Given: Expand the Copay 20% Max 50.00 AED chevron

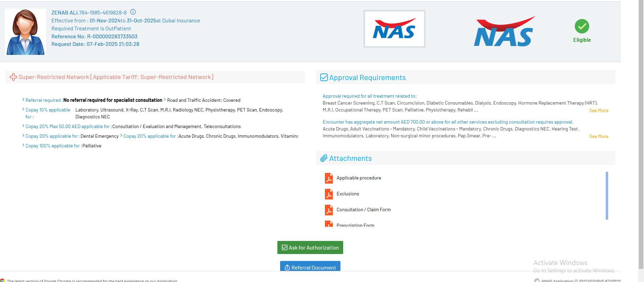Looking at the screenshot, I should coord(23,126).
